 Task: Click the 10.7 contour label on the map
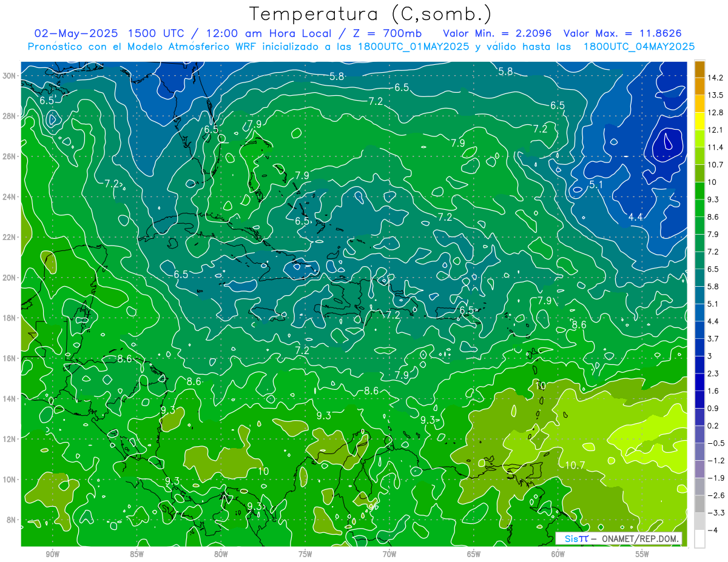pyautogui.click(x=575, y=466)
